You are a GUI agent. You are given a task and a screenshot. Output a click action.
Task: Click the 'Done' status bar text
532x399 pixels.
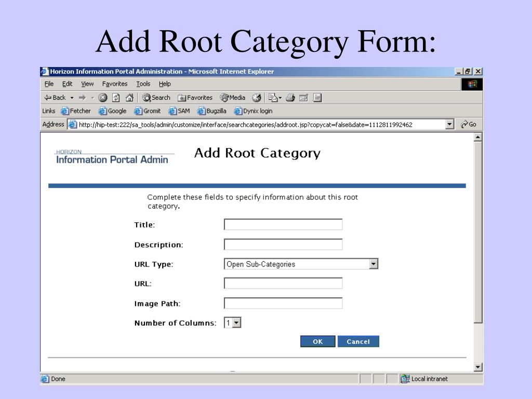(x=58, y=379)
